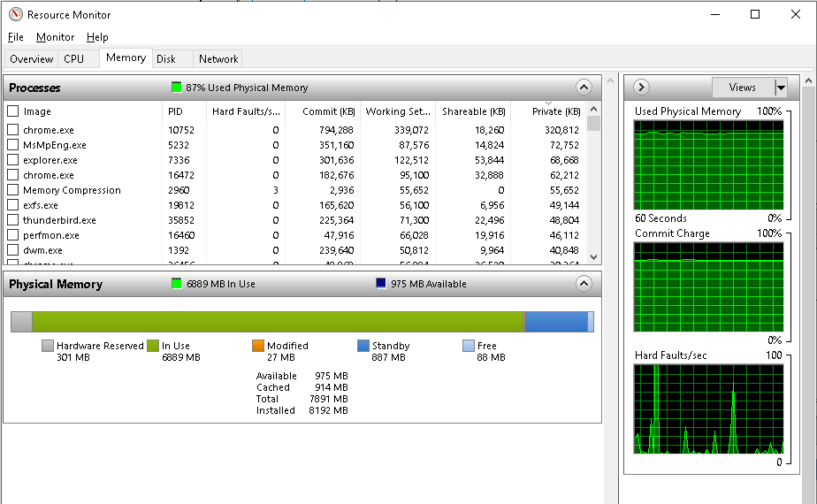Click the green In Use memory bar

coord(278,322)
